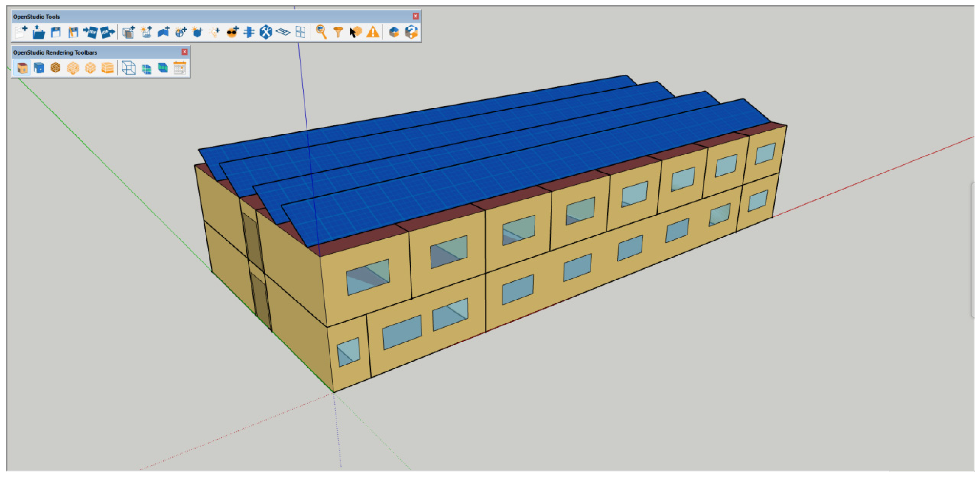The image size is (980, 479).
Task: Toggle View Hidden Geometry icon
Action: [x=147, y=69]
